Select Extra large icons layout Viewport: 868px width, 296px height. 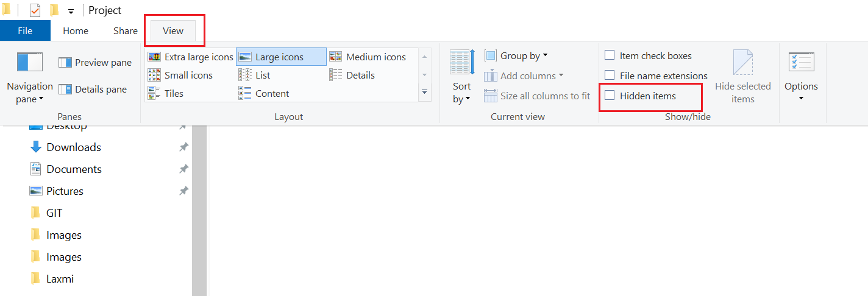point(190,57)
